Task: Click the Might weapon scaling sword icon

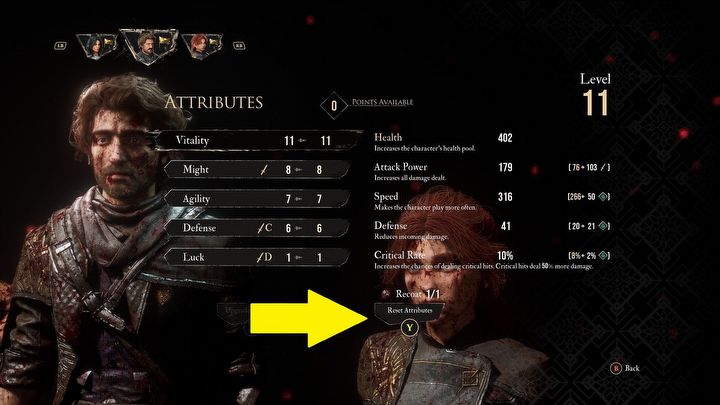Action: click(264, 170)
